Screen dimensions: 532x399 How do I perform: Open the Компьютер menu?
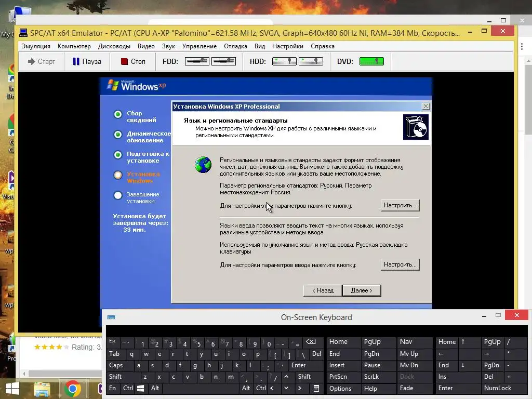point(74,46)
